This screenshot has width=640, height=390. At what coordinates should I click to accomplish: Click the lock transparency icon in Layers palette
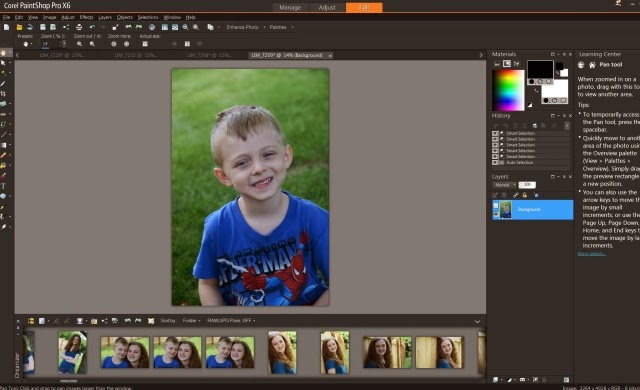tap(525, 195)
